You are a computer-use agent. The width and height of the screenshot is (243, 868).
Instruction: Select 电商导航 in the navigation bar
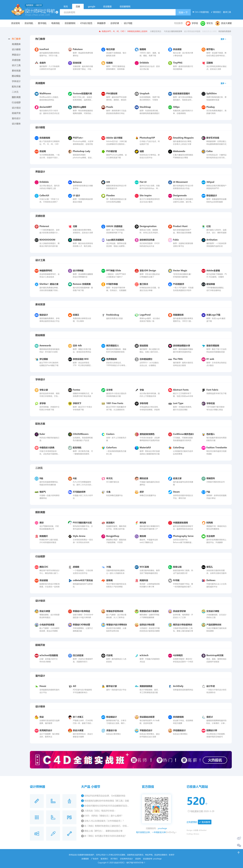pyautogui.click(x=55, y=23)
